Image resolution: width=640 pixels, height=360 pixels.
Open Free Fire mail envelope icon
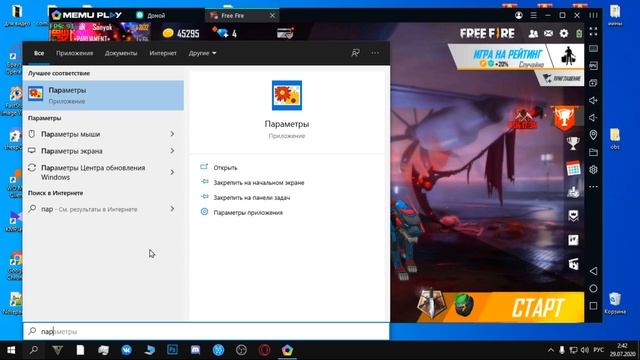[548, 33]
